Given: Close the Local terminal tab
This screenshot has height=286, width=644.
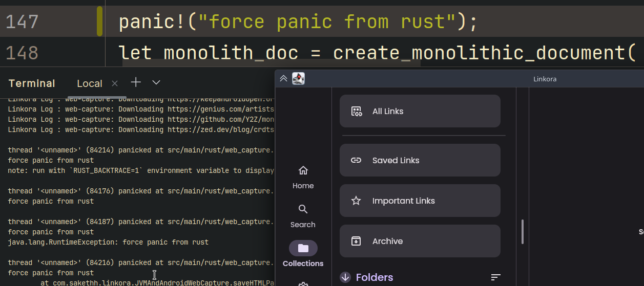Looking at the screenshot, I should 115,83.
